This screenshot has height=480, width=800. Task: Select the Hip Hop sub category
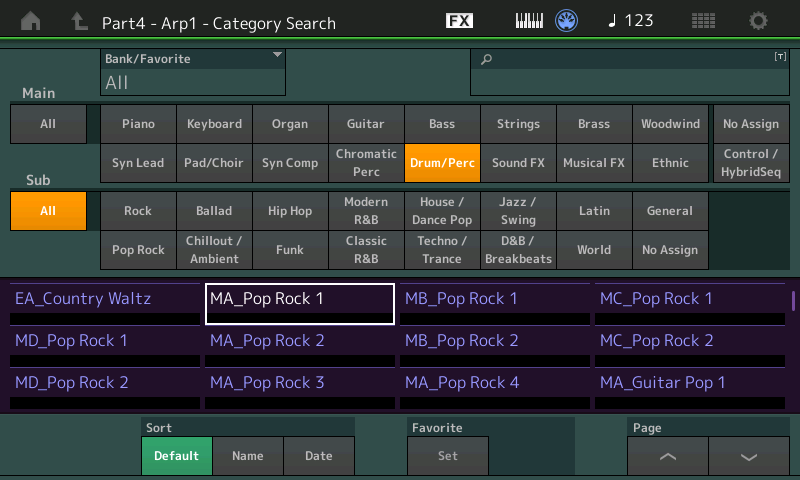point(290,211)
